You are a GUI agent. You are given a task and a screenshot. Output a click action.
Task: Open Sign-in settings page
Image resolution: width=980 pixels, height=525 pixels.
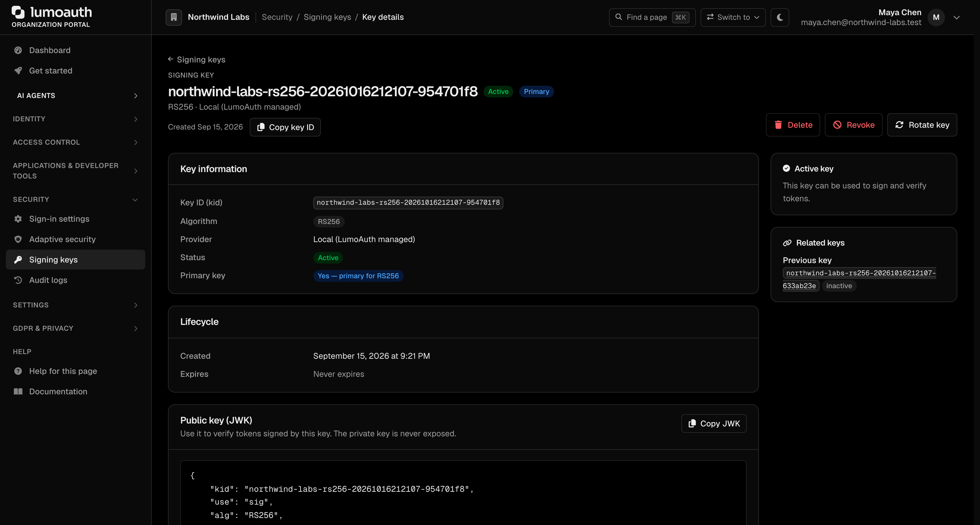[x=75, y=219]
